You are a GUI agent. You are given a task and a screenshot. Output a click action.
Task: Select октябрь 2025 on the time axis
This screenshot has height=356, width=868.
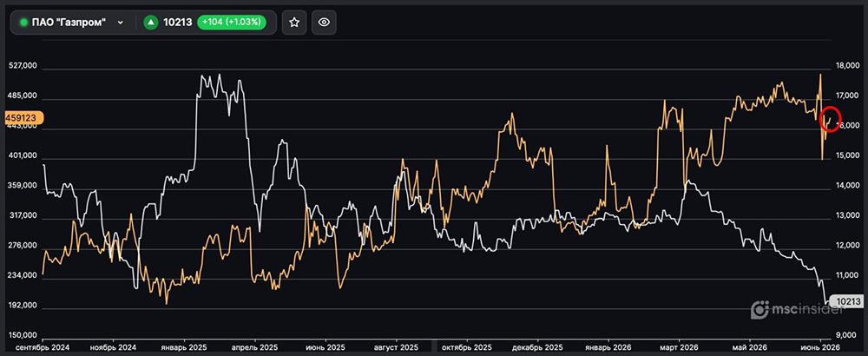coord(467,347)
